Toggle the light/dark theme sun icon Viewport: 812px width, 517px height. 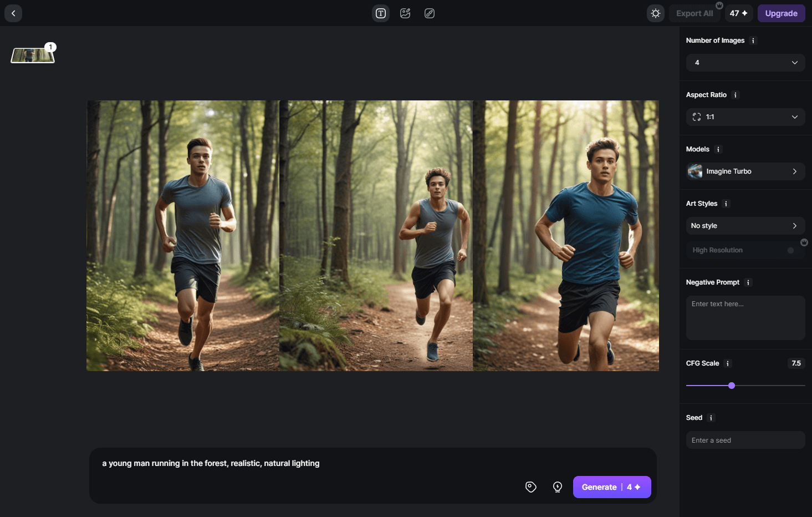[656, 13]
